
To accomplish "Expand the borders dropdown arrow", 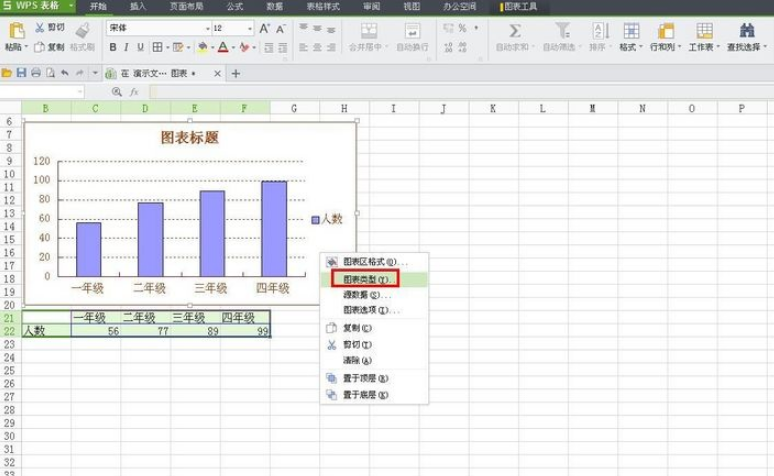I will click(x=167, y=48).
